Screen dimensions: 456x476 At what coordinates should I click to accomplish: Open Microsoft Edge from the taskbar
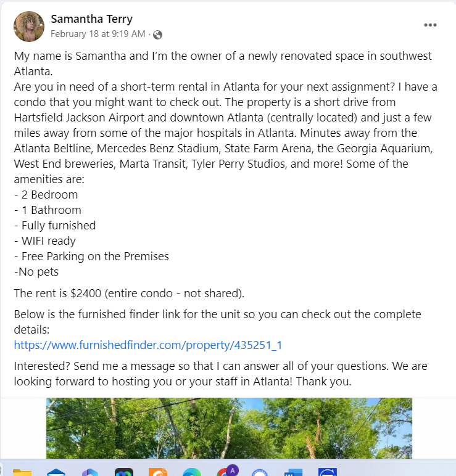coord(192,472)
